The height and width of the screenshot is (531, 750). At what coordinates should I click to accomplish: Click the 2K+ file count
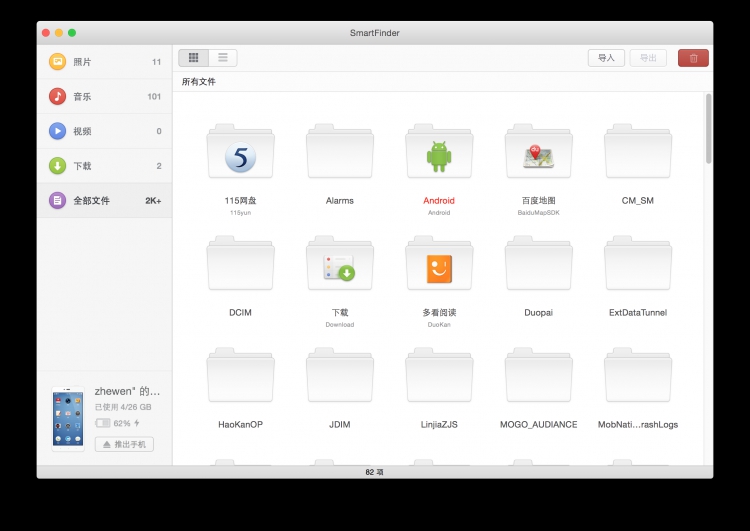click(x=153, y=201)
